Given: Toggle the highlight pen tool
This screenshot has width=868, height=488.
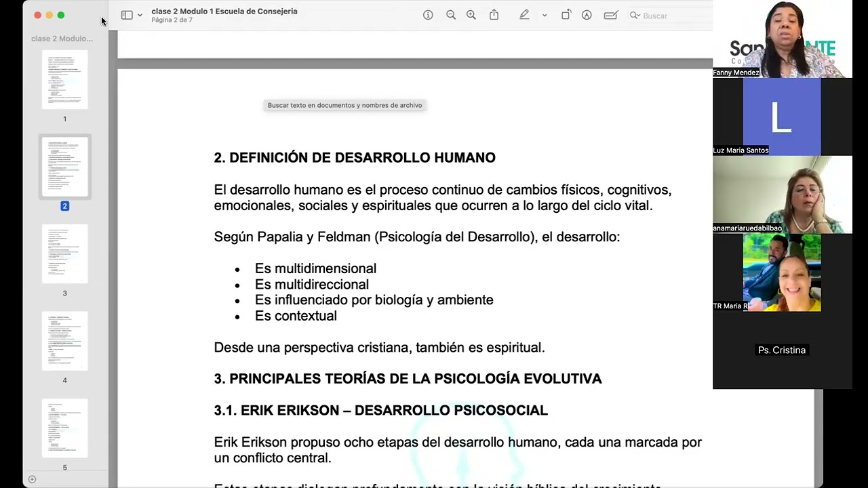Looking at the screenshot, I should click(x=524, y=15).
